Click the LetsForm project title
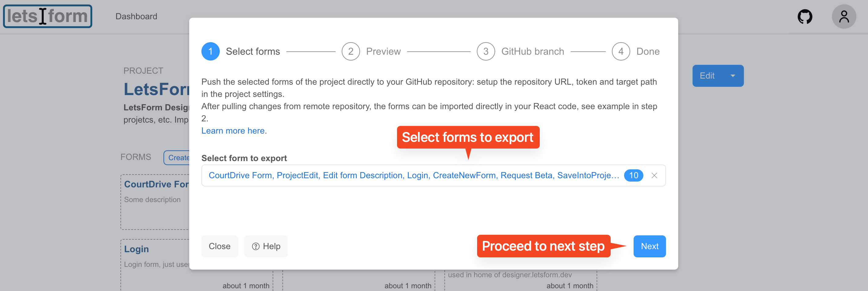 tap(156, 90)
